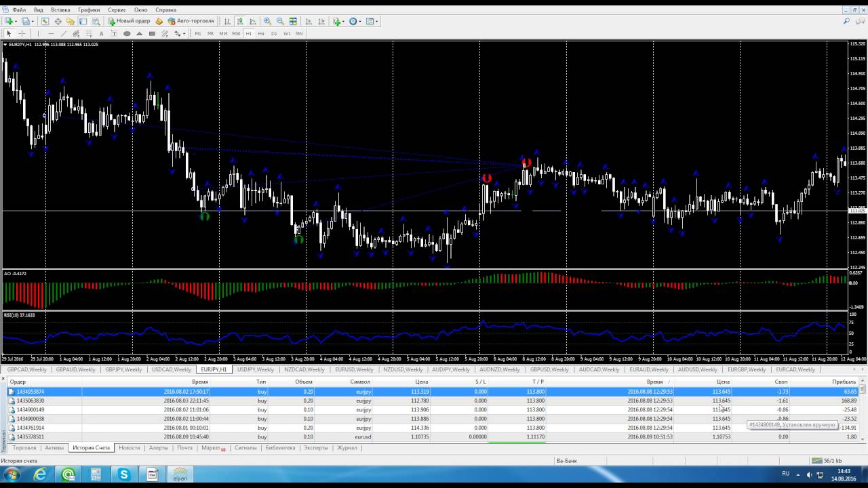
Task: Switch to line chart display
Action: tap(252, 21)
